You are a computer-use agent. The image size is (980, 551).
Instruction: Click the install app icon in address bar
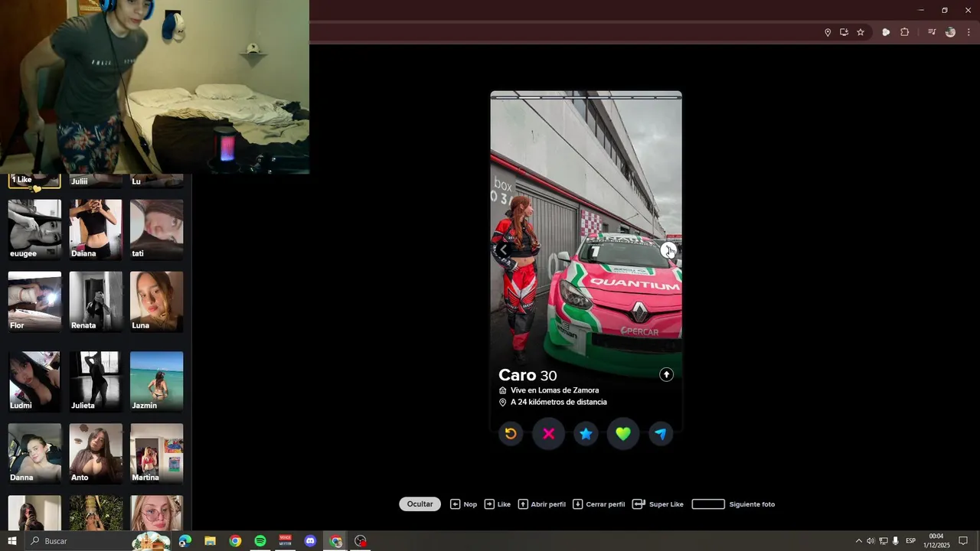[844, 32]
